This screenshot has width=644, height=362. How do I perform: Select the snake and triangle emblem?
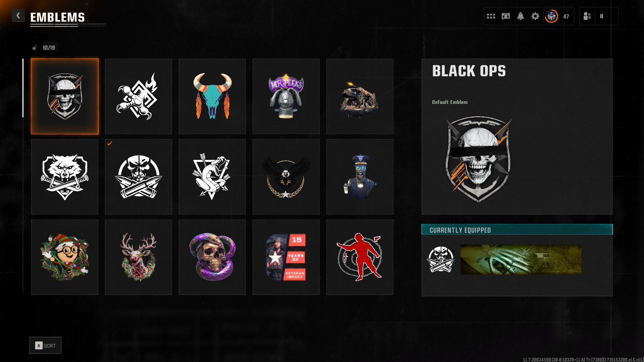pos(212,177)
